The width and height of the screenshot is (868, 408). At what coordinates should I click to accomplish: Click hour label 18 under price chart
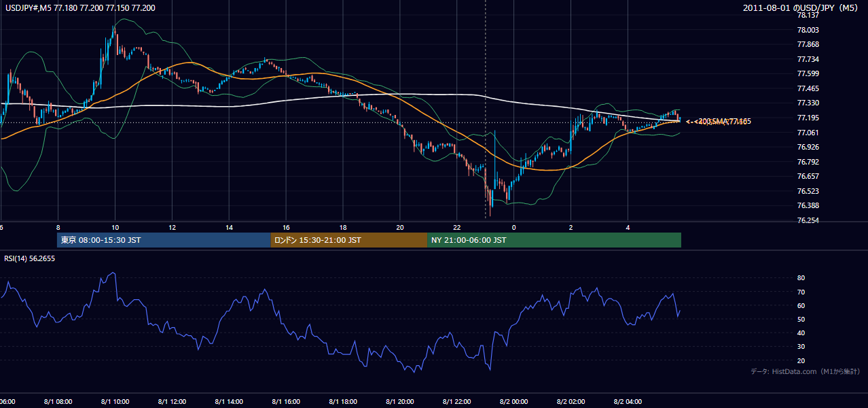click(x=344, y=228)
